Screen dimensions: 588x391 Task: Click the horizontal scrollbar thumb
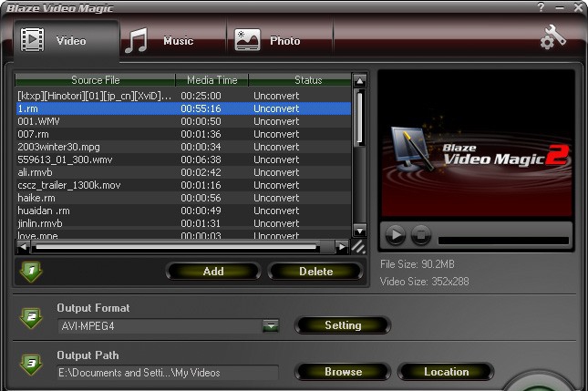coord(176,247)
